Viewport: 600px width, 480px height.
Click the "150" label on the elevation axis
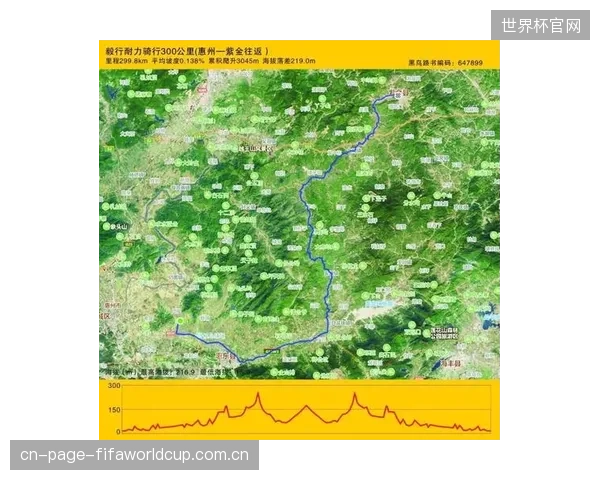114,410
